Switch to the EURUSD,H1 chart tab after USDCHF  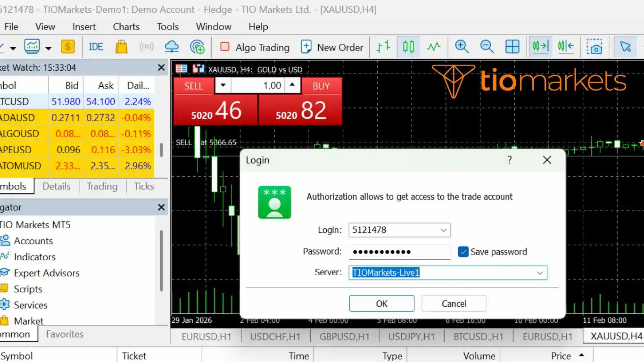[547, 337]
